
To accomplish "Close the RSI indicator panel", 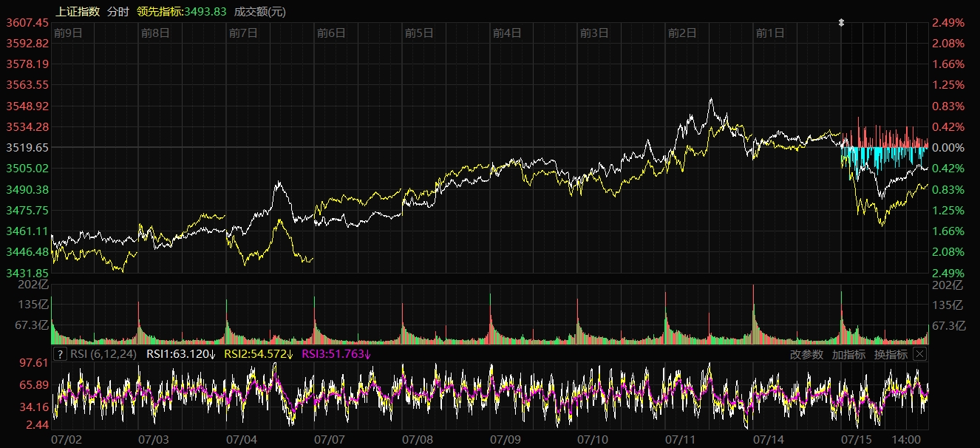I will [919, 354].
